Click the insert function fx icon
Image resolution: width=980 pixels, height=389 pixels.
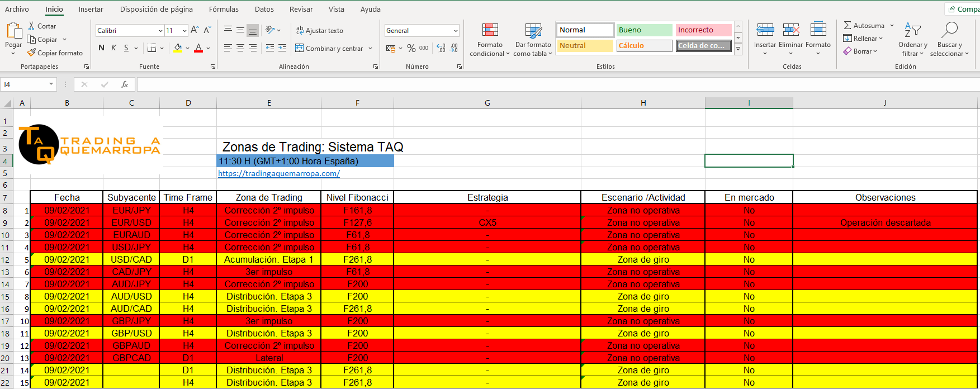pos(124,84)
